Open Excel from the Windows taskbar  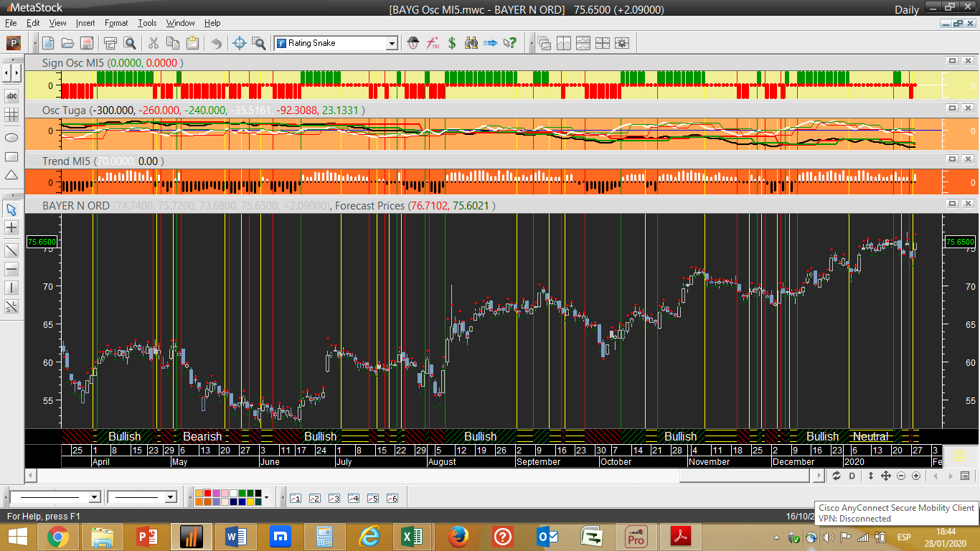411,536
